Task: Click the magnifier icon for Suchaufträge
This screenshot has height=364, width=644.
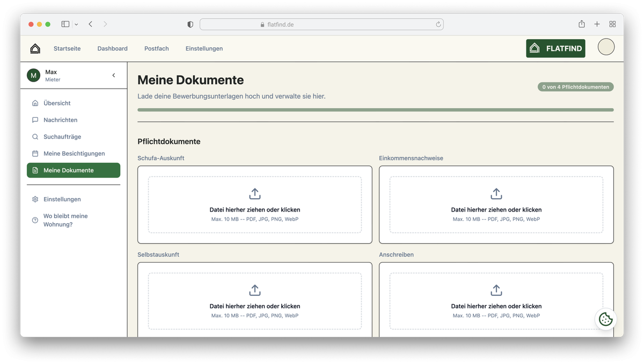Action: coord(35,136)
